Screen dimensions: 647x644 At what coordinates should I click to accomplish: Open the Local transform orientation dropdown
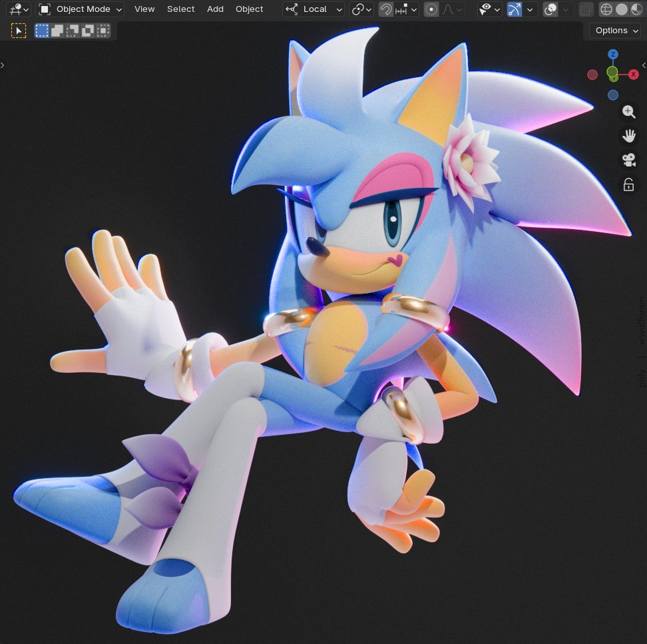[314, 9]
